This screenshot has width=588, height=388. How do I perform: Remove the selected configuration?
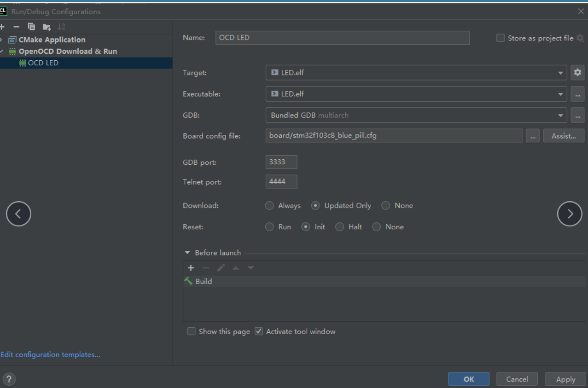(16, 27)
